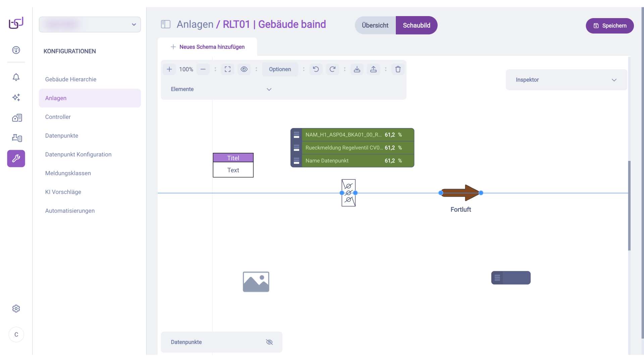Toggle the eye preview icon in toolbar
The width and height of the screenshot is (644, 362).
244,69
